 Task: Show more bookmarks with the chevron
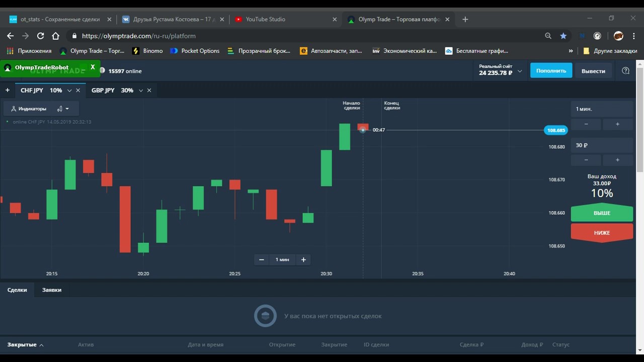point(571,51)
